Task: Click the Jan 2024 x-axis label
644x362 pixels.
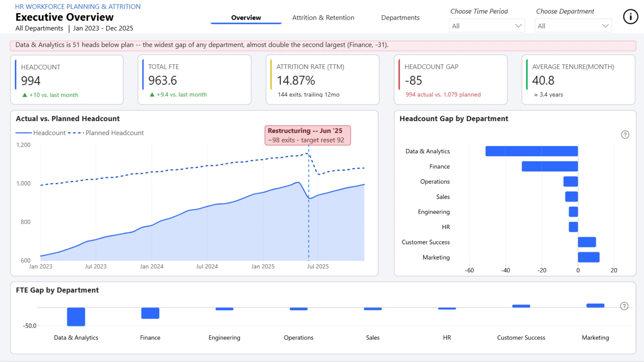Action: click(x=152, y=266)
